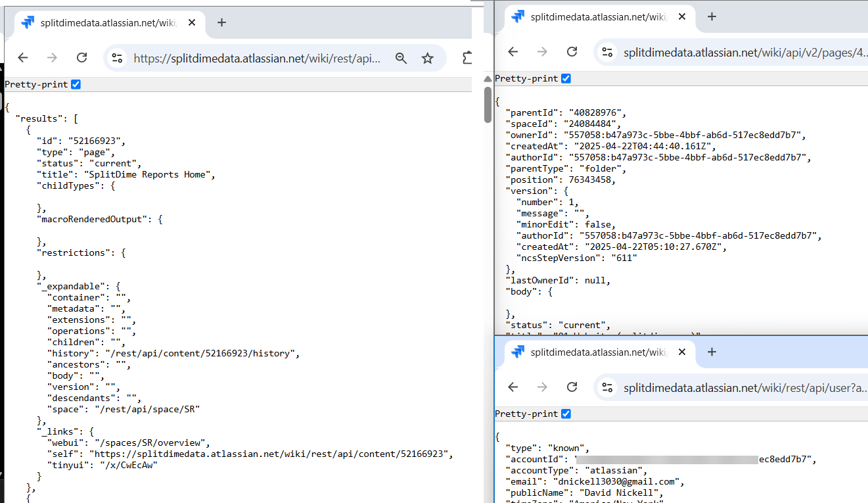Disable Pretty-print in the top-right window
Viewport: 868px width, 503px height.
pyautogui.click(x=566, y=78)
